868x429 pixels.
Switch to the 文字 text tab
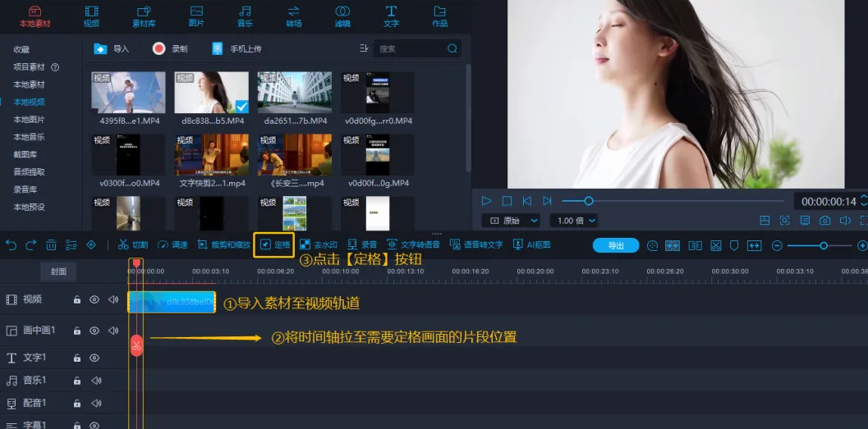392,16
